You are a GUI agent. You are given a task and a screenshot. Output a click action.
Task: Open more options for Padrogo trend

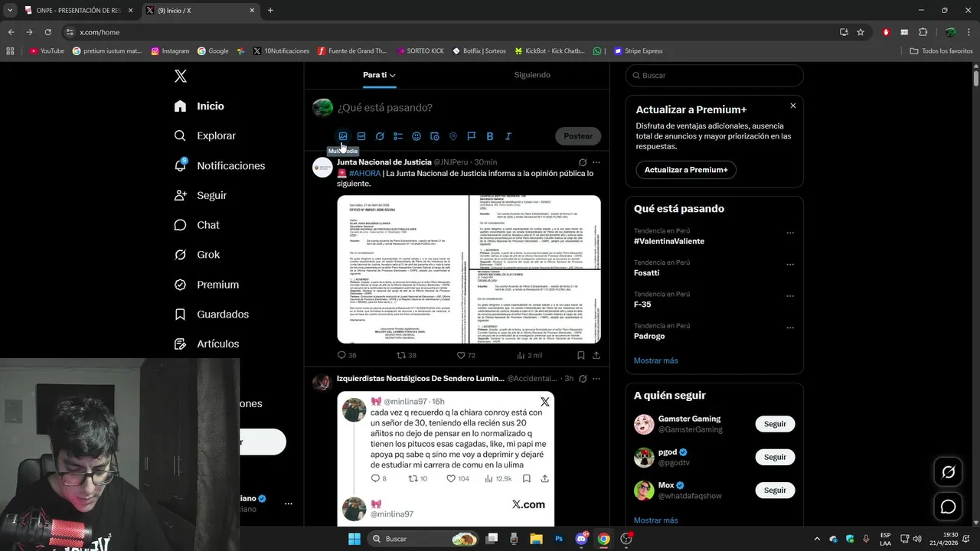790,328
